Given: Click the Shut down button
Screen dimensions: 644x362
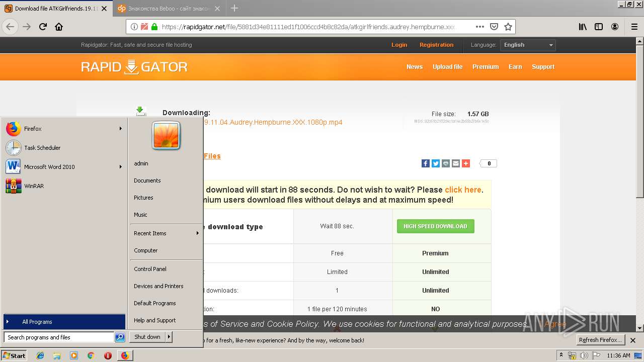Looking at the screenshot, I should (147, 337).
